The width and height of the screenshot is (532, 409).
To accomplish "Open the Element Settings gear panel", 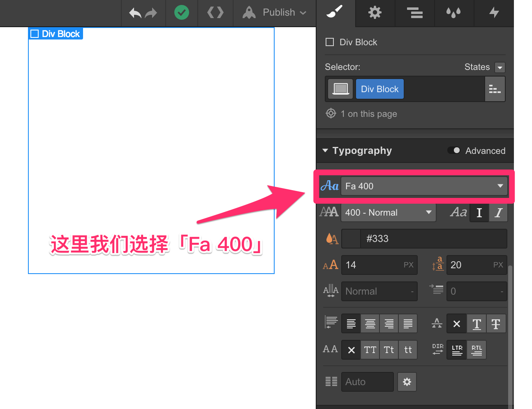I will (375, 13).
